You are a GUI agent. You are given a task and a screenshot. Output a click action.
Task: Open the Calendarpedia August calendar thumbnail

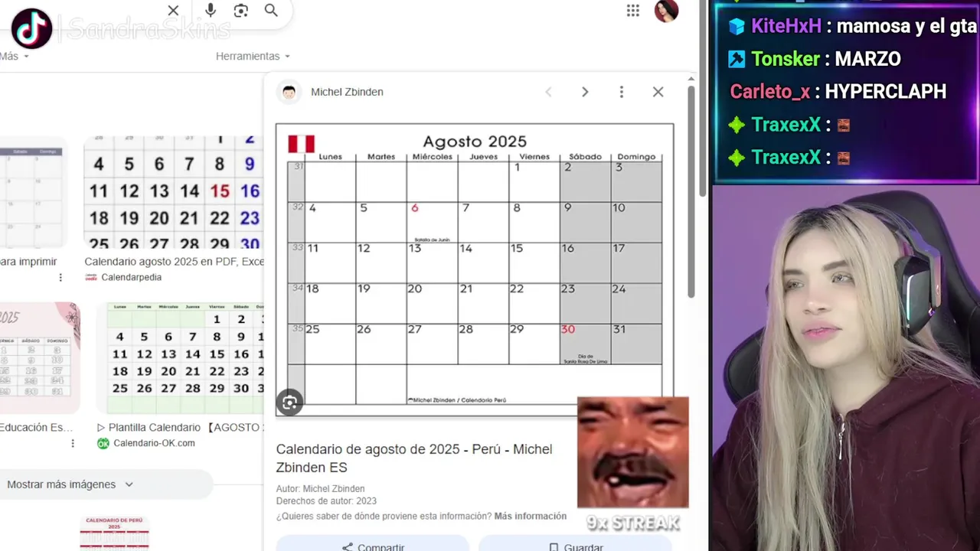click(x=174, y=191)
